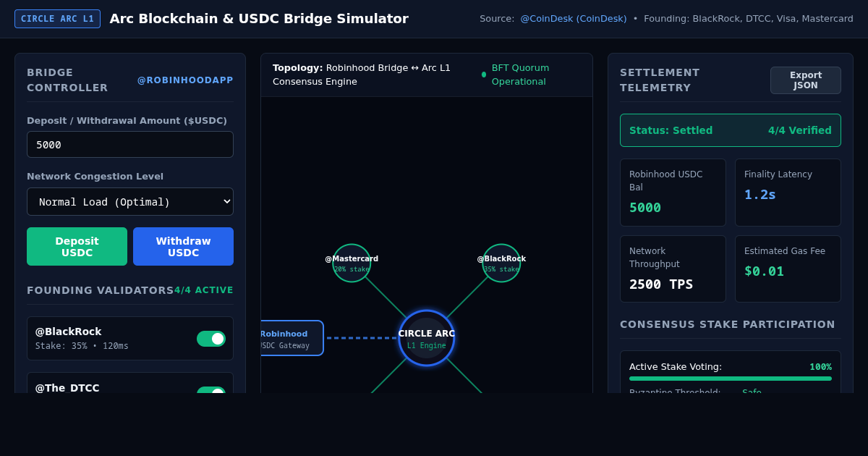Toggle the @The DTCC validator switch
Screen dimensions: 868x456
[211, 391]
